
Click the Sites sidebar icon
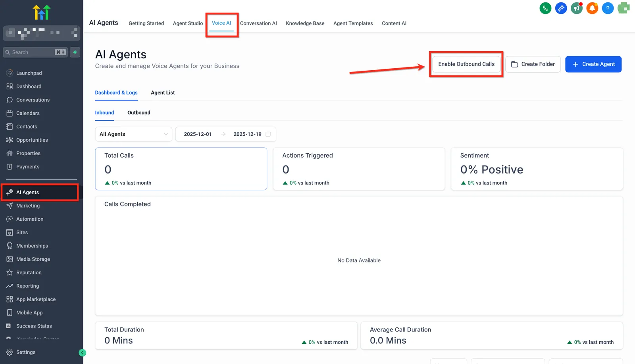pos(10,233)
